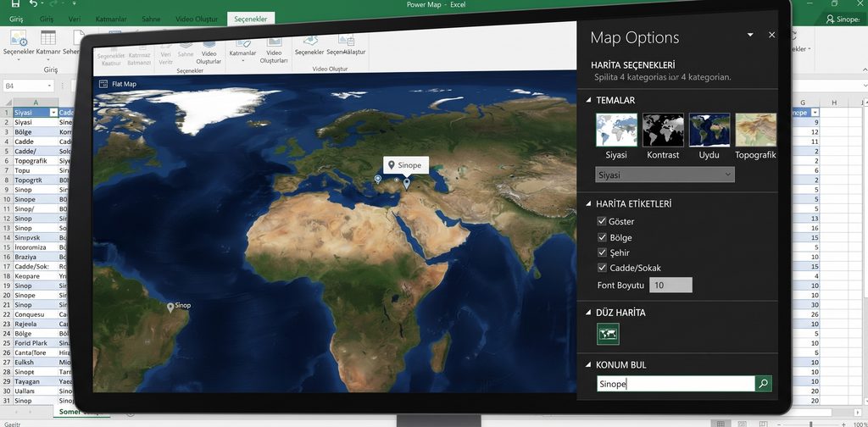
Task: Click the SeçenHalaştur icon in the Video Oluştur group
Action: 347,40
